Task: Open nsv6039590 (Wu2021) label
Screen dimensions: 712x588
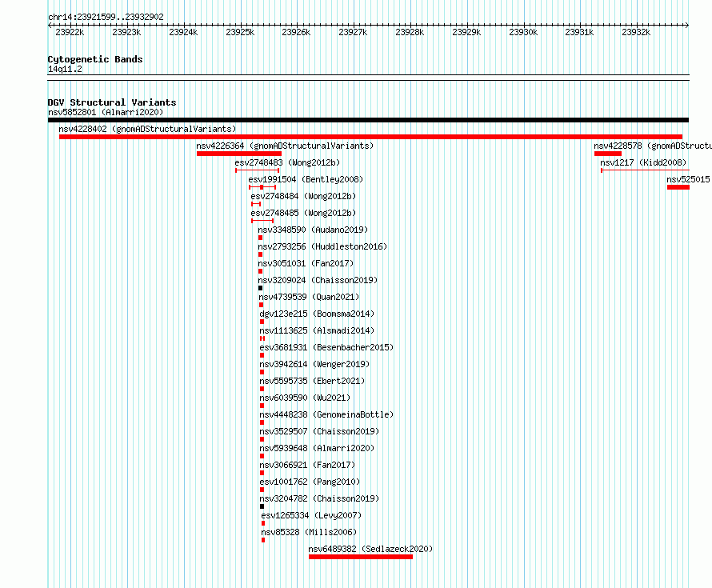Action: coord(305,398)
